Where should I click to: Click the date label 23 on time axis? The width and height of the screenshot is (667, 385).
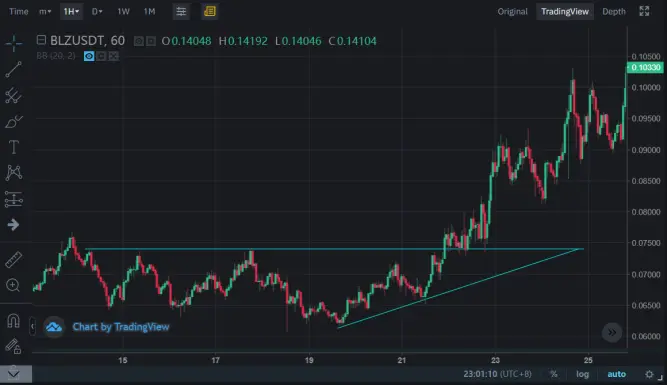pos(495,360)
